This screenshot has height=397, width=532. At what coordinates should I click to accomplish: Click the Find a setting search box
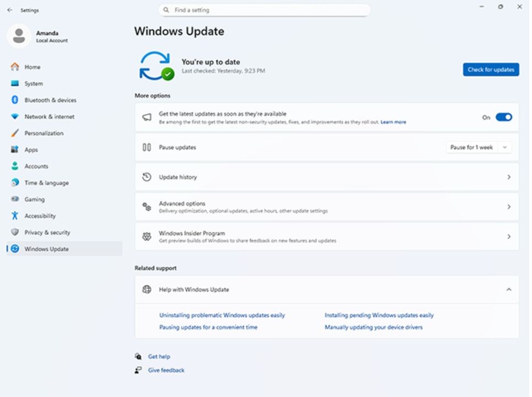pyautogui.click(x=265, y=10)
